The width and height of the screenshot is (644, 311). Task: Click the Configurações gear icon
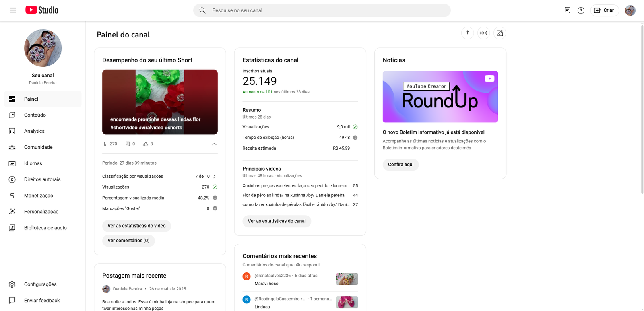click(12, 284)
